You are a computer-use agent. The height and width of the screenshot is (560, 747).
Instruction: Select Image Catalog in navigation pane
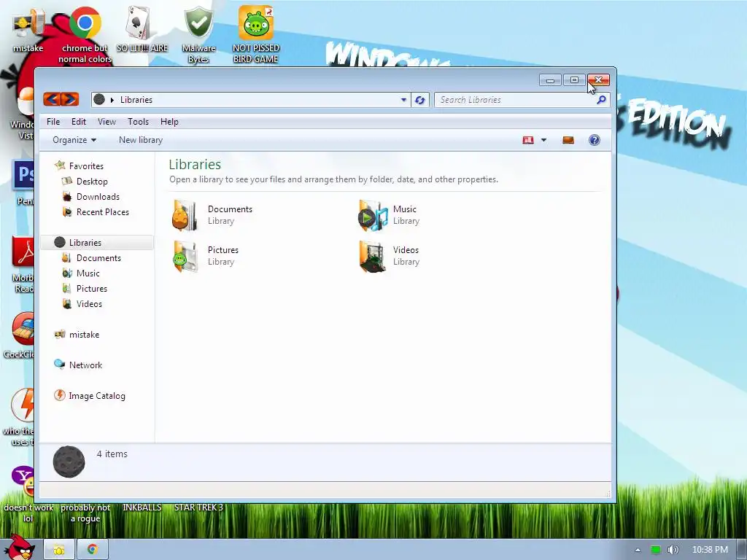pyautogui.click(x=97, y=395)
